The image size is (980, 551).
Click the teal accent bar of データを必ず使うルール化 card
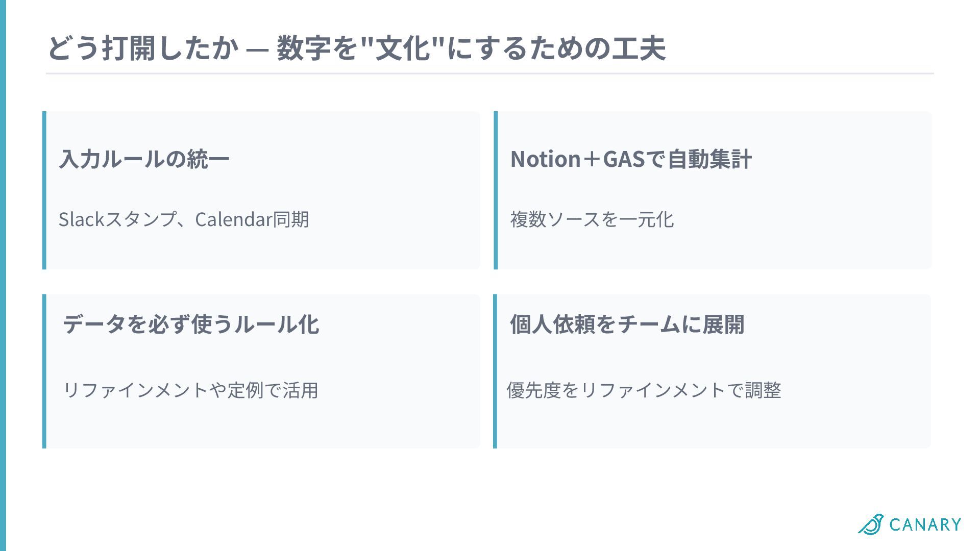(44, 371)
